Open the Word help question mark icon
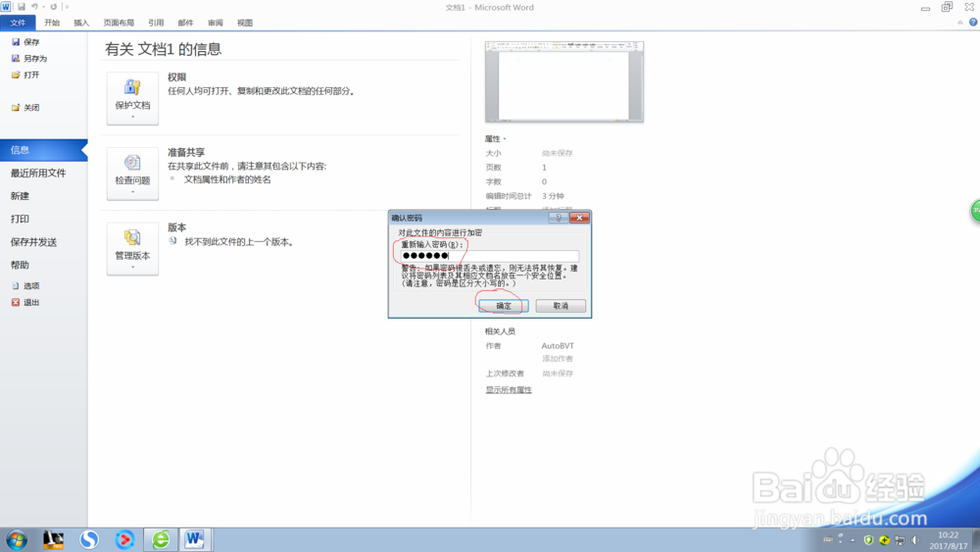This screenshot has width=980, height=552. [973, 22]
